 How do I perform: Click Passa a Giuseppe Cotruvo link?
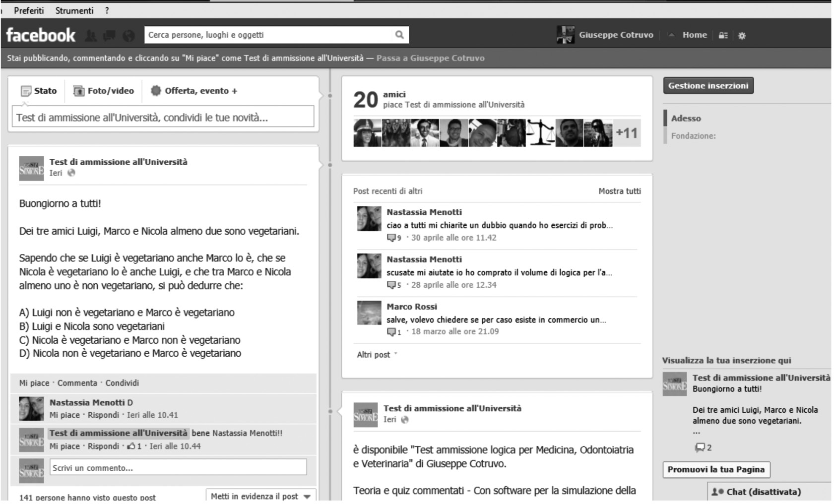tap(430, 58)
